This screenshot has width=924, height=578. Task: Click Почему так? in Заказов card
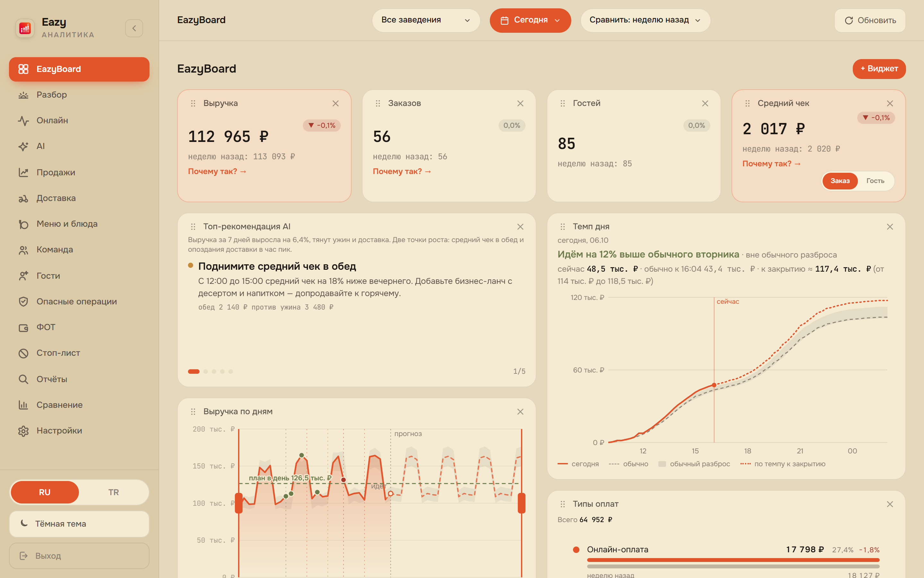click(x=402, y=172)
